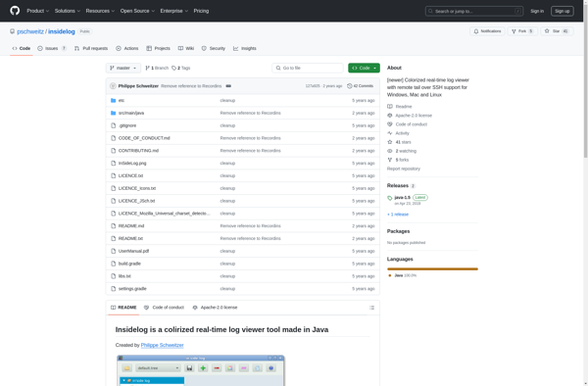
Task: Open UserManual.pdf file
Action: pos(133,251)
